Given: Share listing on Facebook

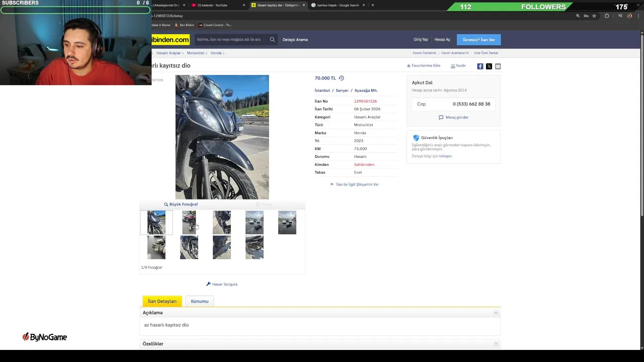Looking at the screenshot, I should 480,66.
